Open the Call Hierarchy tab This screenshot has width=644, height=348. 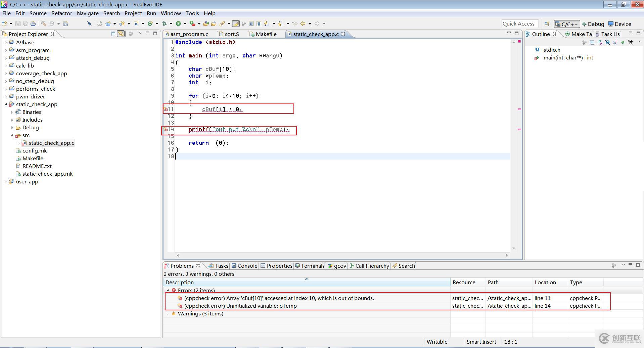tap(369, 266)
